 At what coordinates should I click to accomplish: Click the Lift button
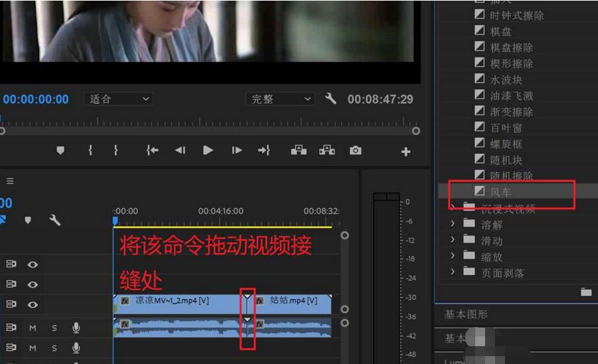[x=298, y=150]
